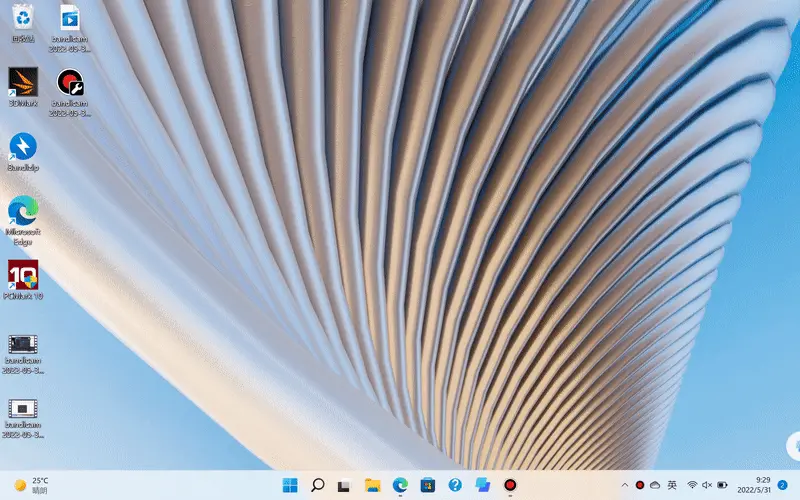
Task: Select the PCMark 10 desktop shortcut
Action: 22,276
